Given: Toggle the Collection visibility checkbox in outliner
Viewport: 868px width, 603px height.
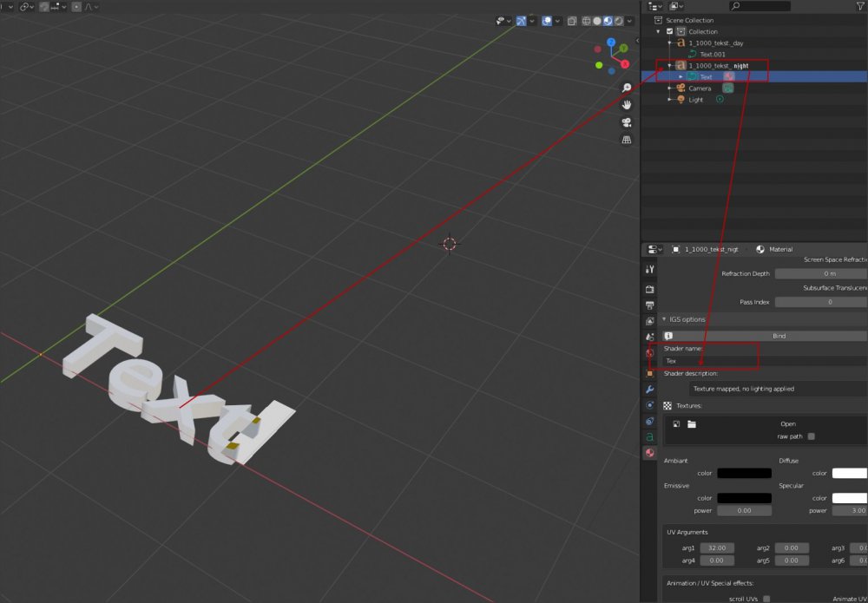Looking at the screenshot, I should click(669, 31).
